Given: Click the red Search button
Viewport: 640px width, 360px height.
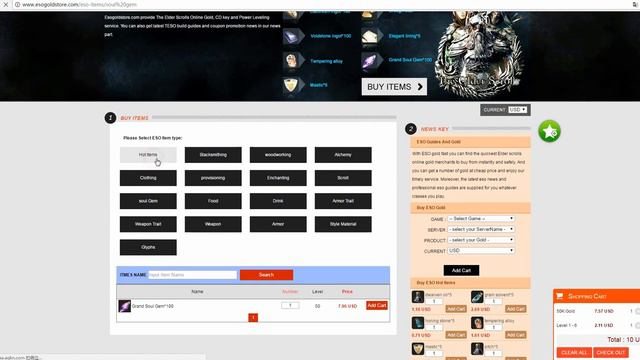Looking at the screenshot, I should coord(266,275).
